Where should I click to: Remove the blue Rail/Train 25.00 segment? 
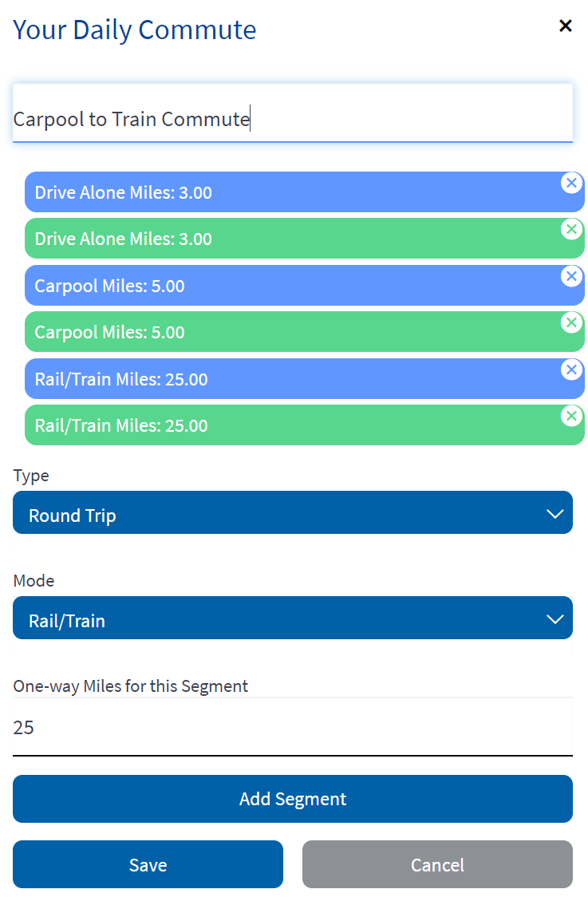[x=570, y=369]
